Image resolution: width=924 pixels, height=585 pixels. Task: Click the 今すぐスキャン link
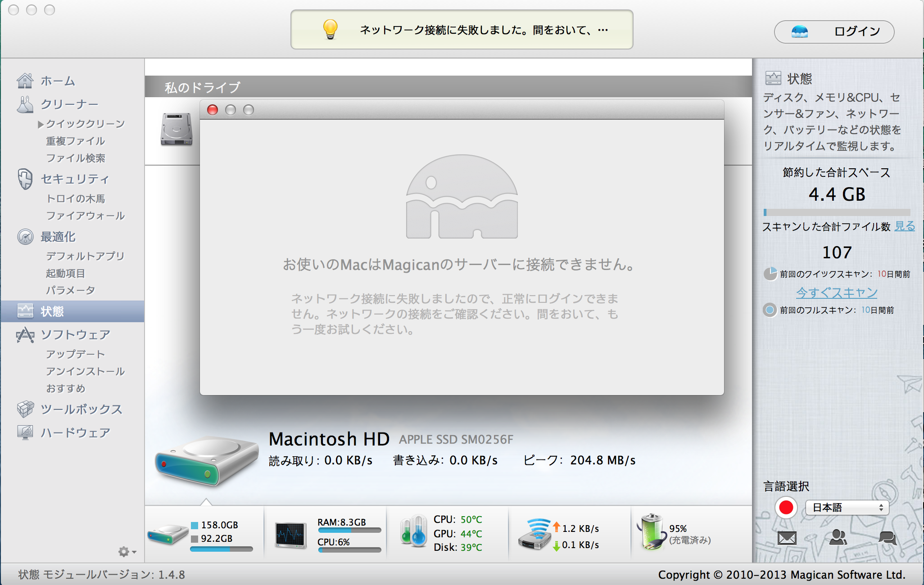(x=837, y=293)
